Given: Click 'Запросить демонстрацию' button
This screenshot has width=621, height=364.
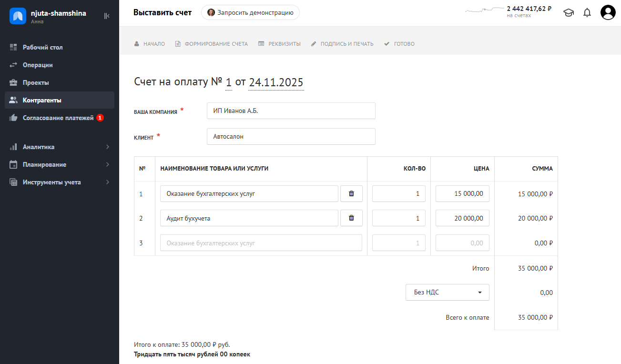Looking at the screenshot, I should pyautogui.click(x=250, y=13).
